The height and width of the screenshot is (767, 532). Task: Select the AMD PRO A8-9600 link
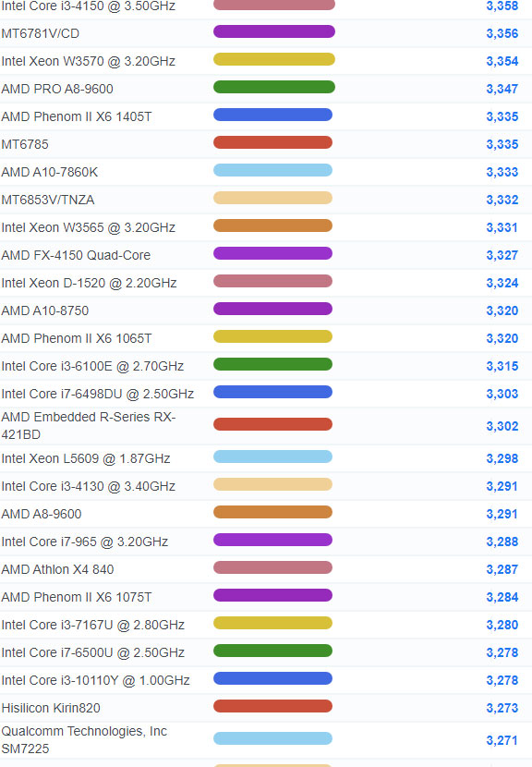point(57,89)
